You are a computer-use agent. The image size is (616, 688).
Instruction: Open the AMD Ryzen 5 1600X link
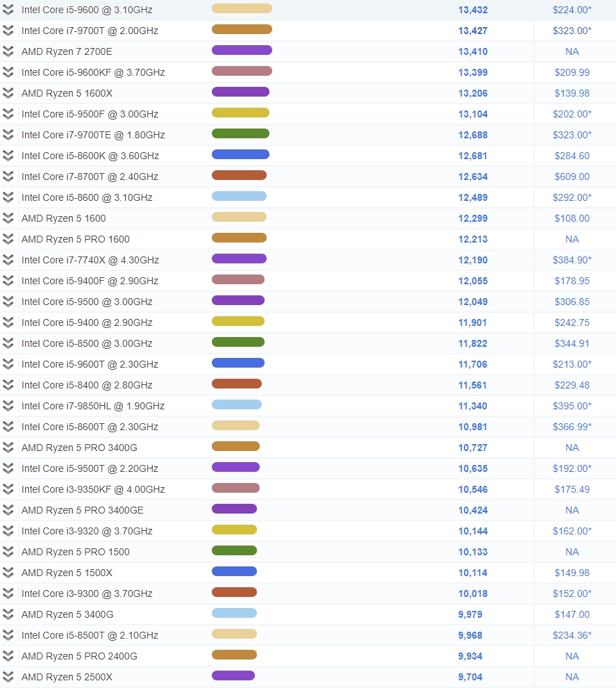coord(67,93)
